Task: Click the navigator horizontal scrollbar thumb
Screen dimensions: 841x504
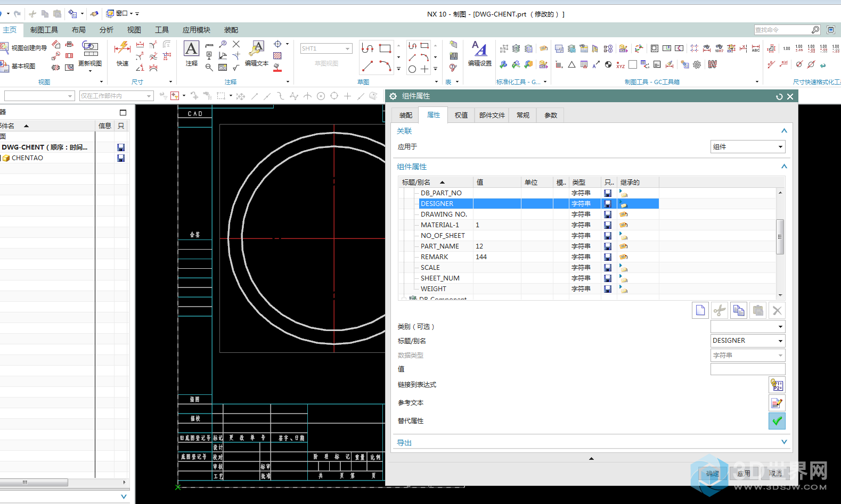Action: [x=34, y=482]
